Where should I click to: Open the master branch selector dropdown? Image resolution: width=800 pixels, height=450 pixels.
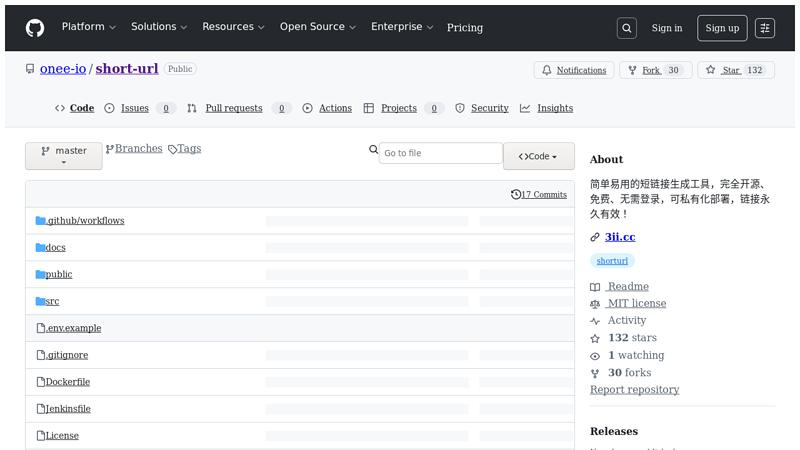pyautogui.click(x=64, y=156)
